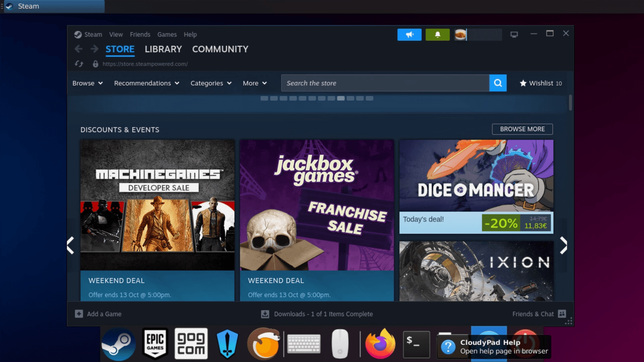Switch to the LIBRARY tab
This screenshot has height=362, width=644.
[163, 49]
